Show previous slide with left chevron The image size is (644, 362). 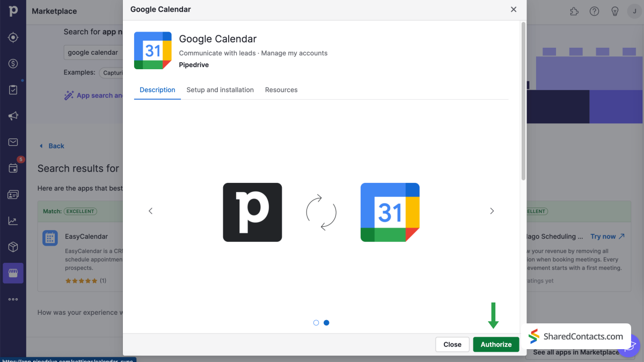pos(150,211)
